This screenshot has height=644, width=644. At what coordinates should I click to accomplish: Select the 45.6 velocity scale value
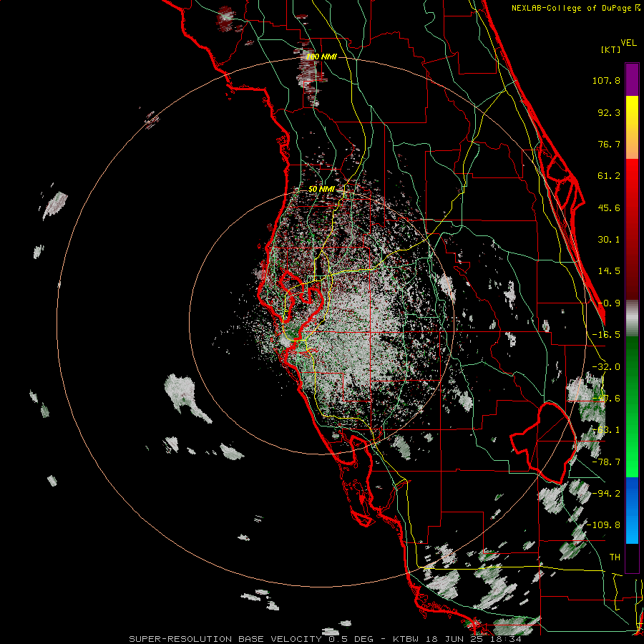pyautogui.click(x=609, y=208)
